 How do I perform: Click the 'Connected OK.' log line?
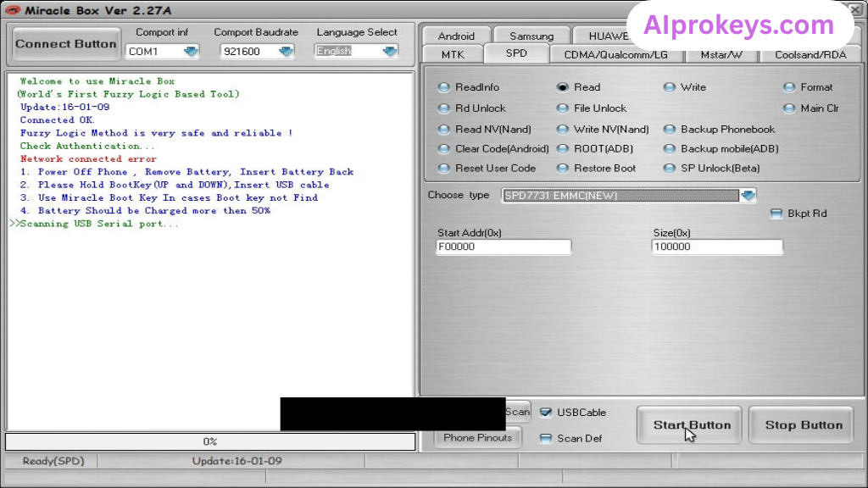58,120
